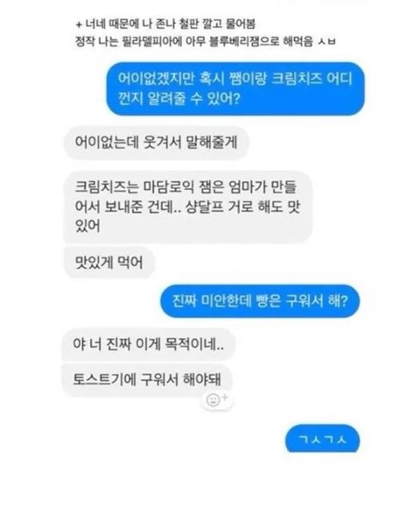Image resolution: width=420 pixels, height=507 pixels.
Task: Open the add emoji reaction icon
Action: click(x=217, y=400)
